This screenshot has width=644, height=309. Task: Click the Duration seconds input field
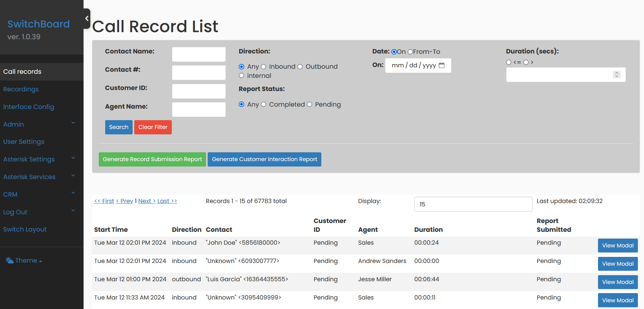[566, 75]
